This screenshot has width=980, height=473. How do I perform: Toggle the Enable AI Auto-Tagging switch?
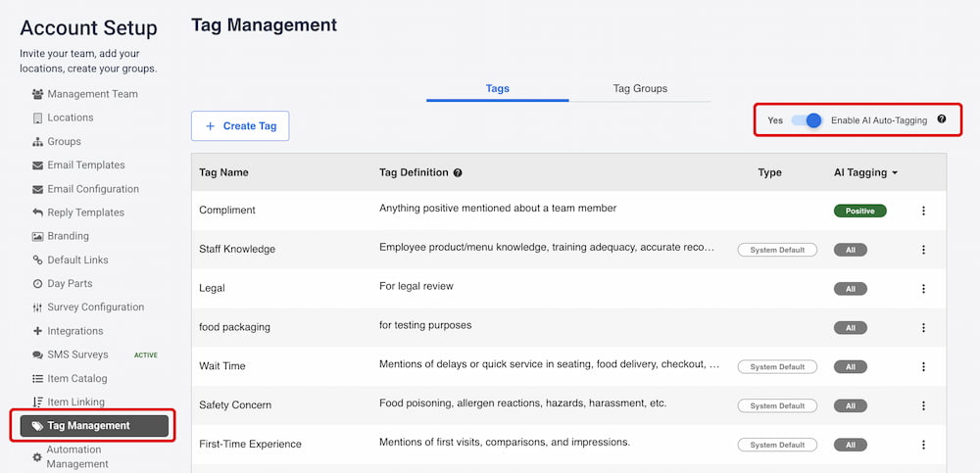tap(807, 120)
